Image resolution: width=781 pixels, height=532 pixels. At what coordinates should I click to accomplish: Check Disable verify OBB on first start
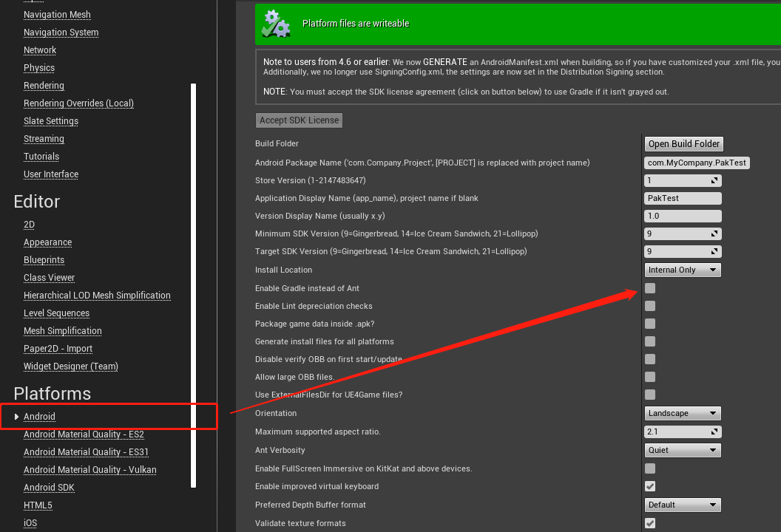point(650,359)
